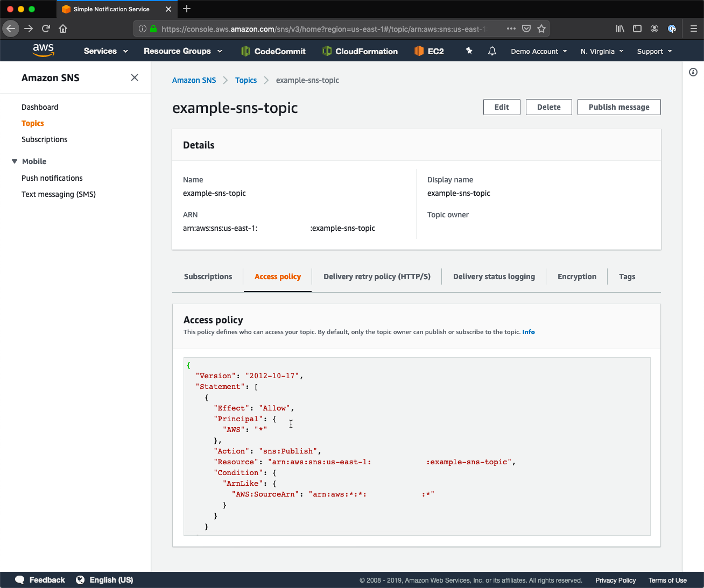Bookmark this page with star icon
This screenshot has height=588, width=704.
(x=541, y=29)
